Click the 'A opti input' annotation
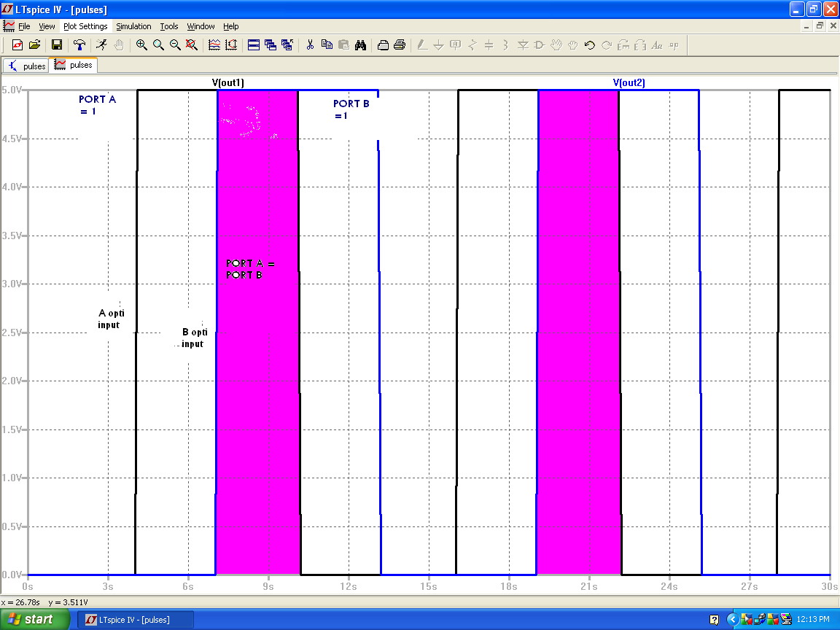 coord(111,319)
